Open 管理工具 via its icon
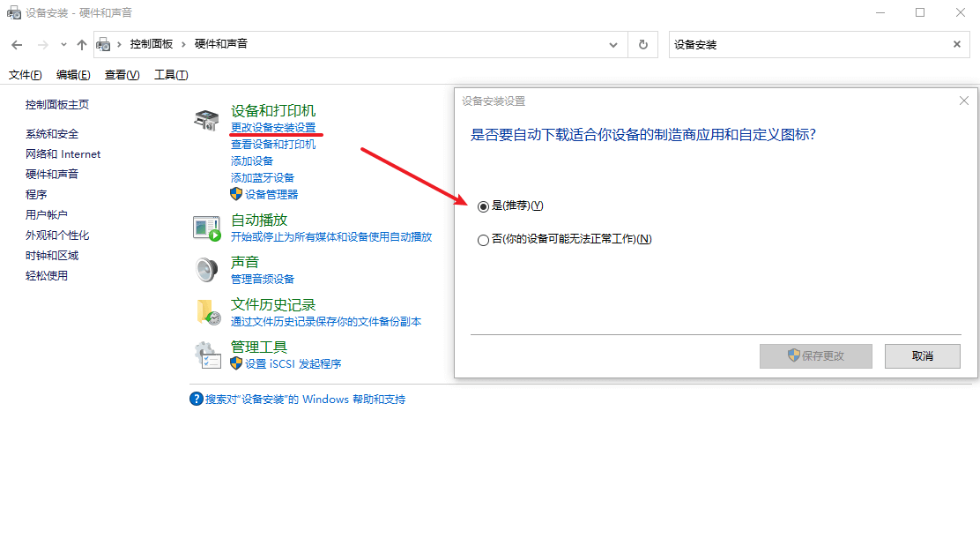 [206, 353]
